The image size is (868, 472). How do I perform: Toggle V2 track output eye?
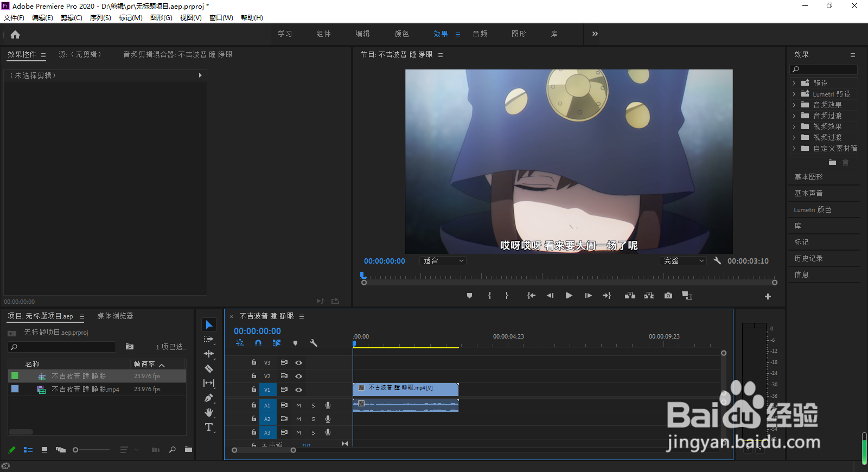click(x=298, y=376)
